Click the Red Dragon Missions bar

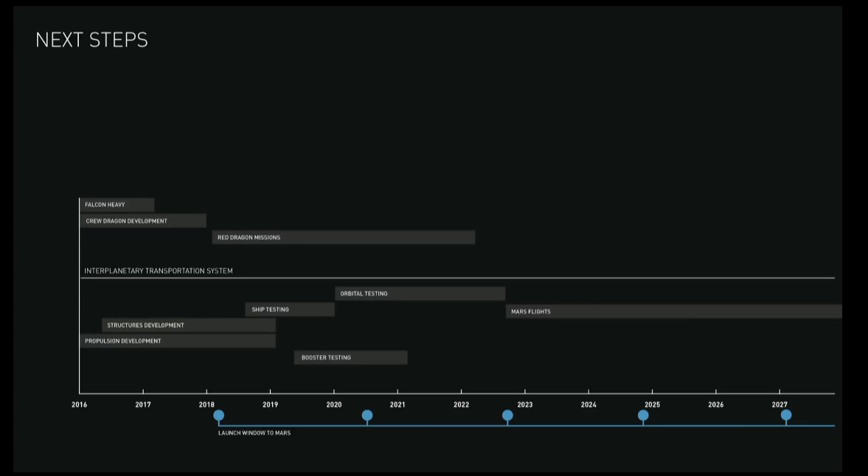click(x=344, y=237)
